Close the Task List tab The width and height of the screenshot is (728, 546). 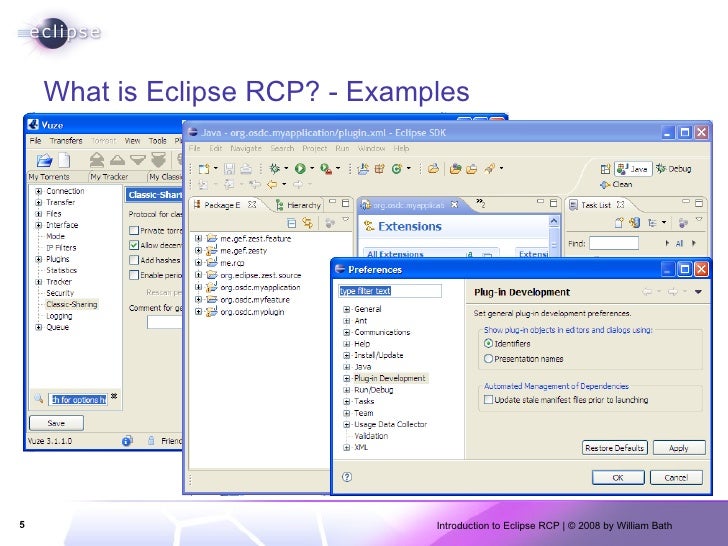(x=620, y=204)
